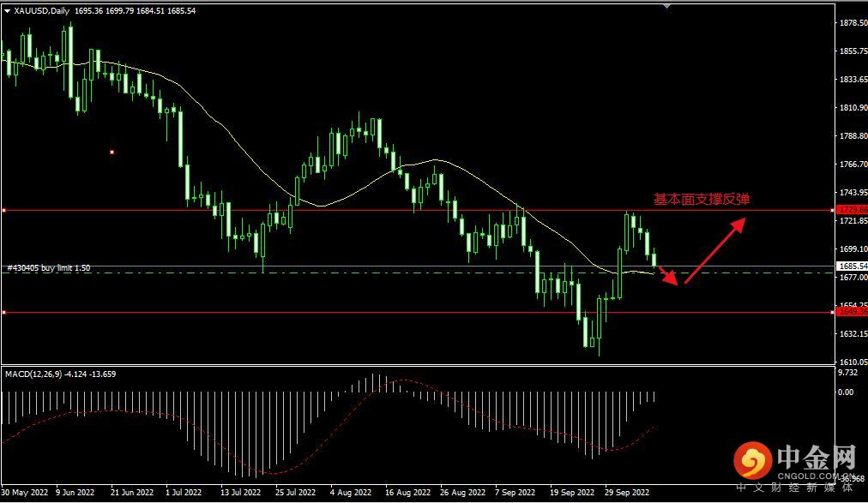Click the 29 Sep 2022 date label
This screenshot has height=503, width=868.
pyautogui.click(x=627, y=493)
